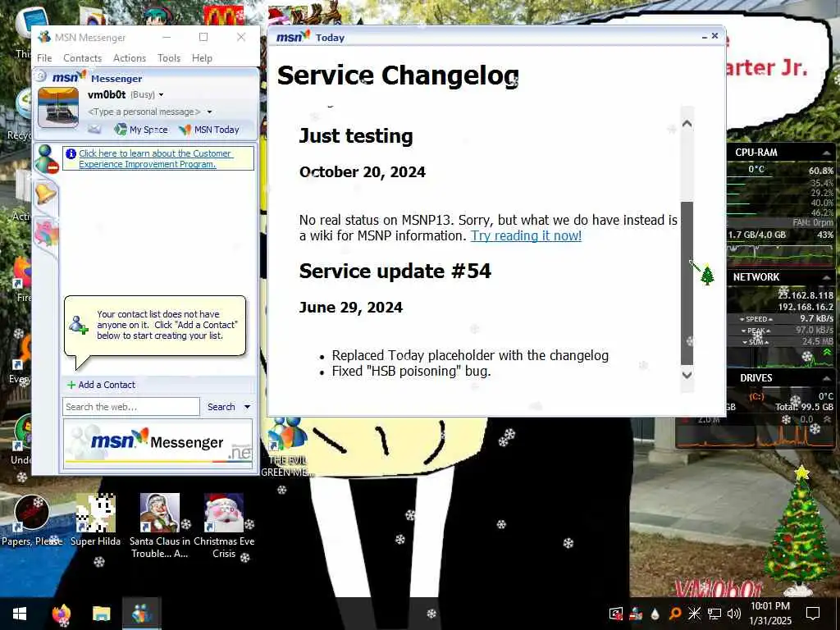Click the 1.7 GB/4.0 GB RAM usage text

757,235
